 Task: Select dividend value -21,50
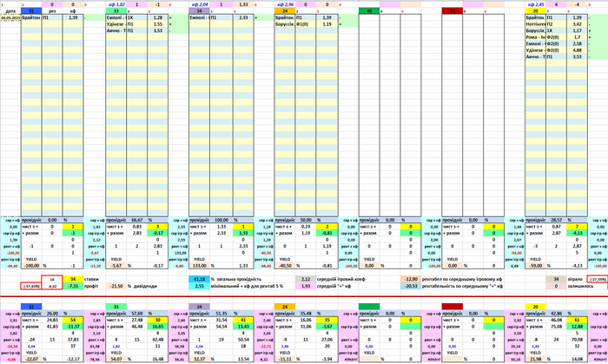coord(116,286)
